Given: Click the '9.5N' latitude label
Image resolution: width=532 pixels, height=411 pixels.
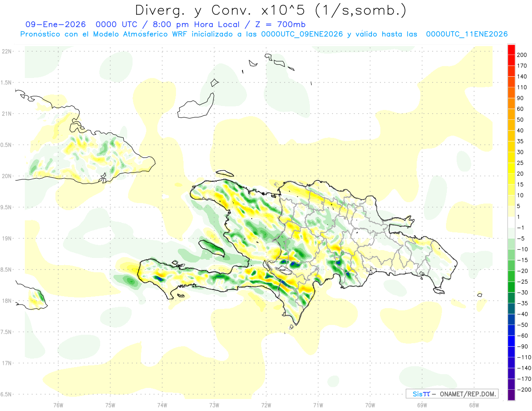Looking at the screenshot, I should [x=6, y=207].
